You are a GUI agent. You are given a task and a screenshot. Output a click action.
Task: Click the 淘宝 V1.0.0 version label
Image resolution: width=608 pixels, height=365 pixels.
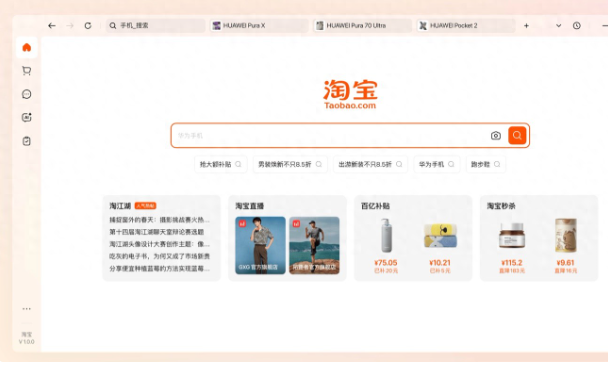[x=26, y=338]
